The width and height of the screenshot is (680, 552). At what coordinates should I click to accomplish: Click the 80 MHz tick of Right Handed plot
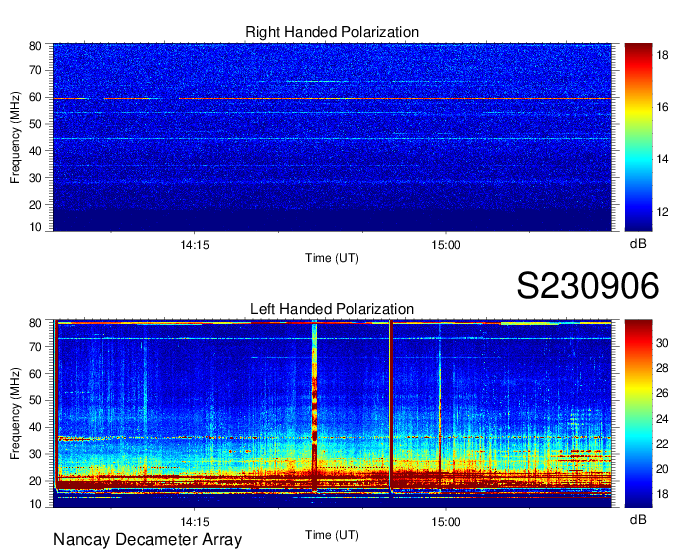click(x=35, y=46)
